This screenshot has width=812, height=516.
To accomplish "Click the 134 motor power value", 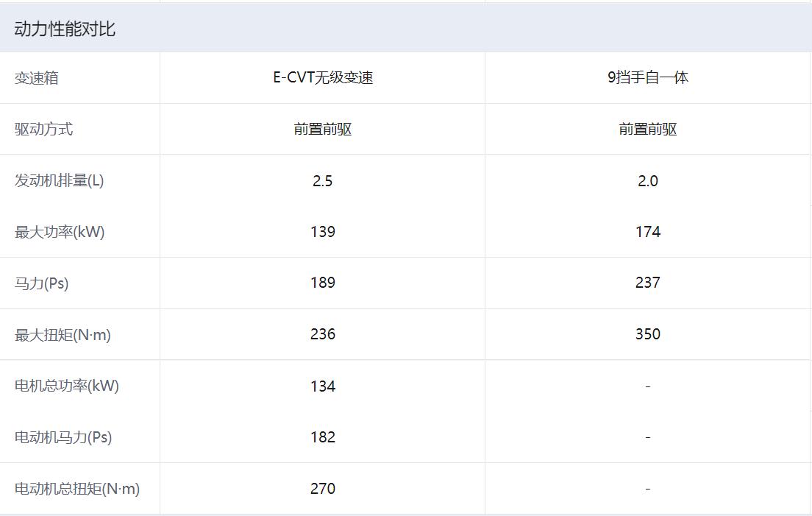I will pos(323,386).
